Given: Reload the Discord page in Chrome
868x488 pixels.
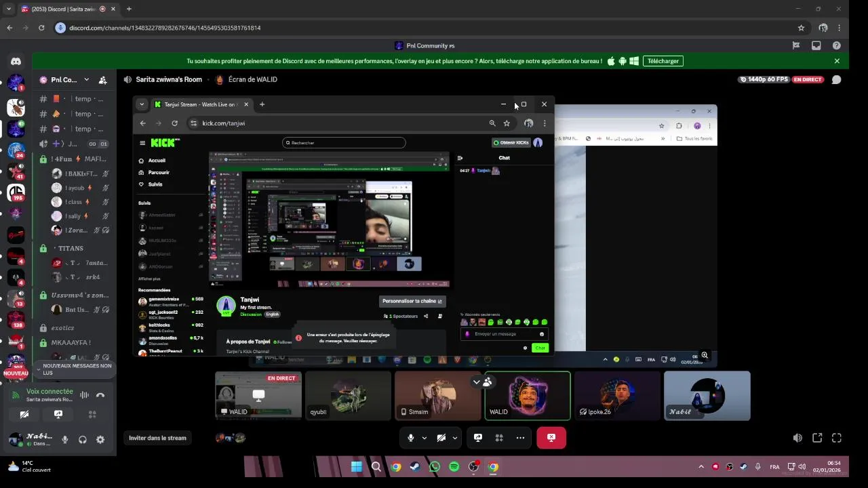Looking at the screenshot, I should [41, 28].
